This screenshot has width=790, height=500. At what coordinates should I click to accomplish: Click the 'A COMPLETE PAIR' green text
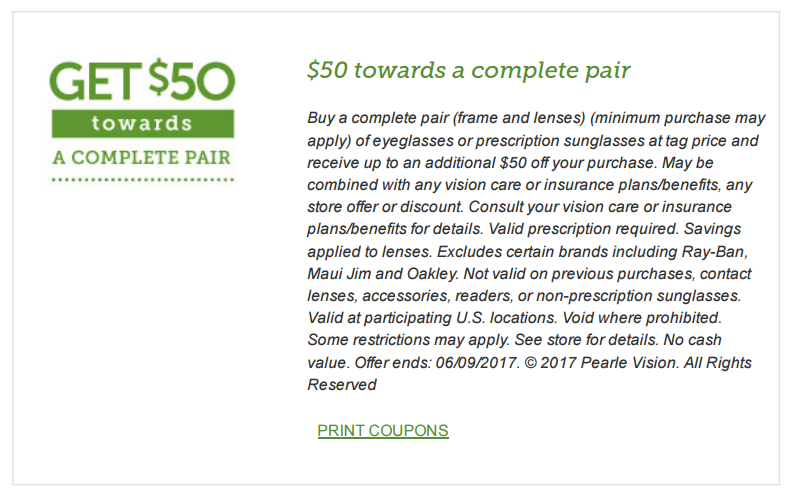[x=142, y=157]
